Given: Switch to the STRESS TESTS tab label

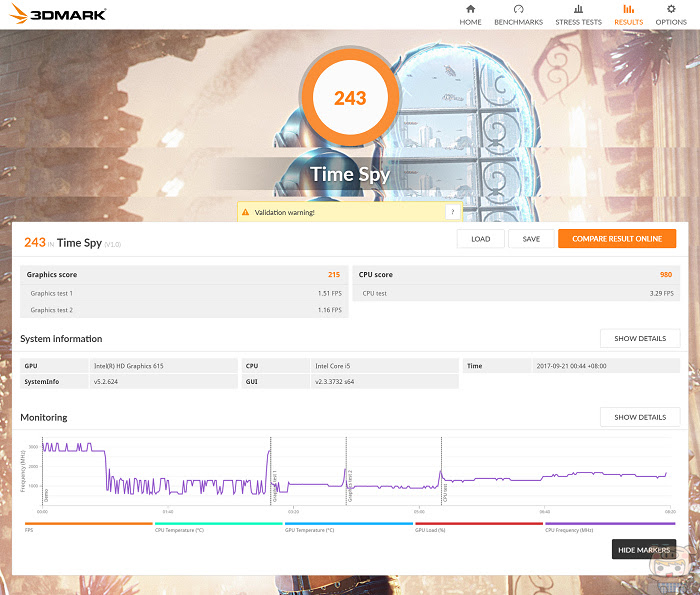Looking at the screenshot, I should pyautogui.click(x=578, y=22).
